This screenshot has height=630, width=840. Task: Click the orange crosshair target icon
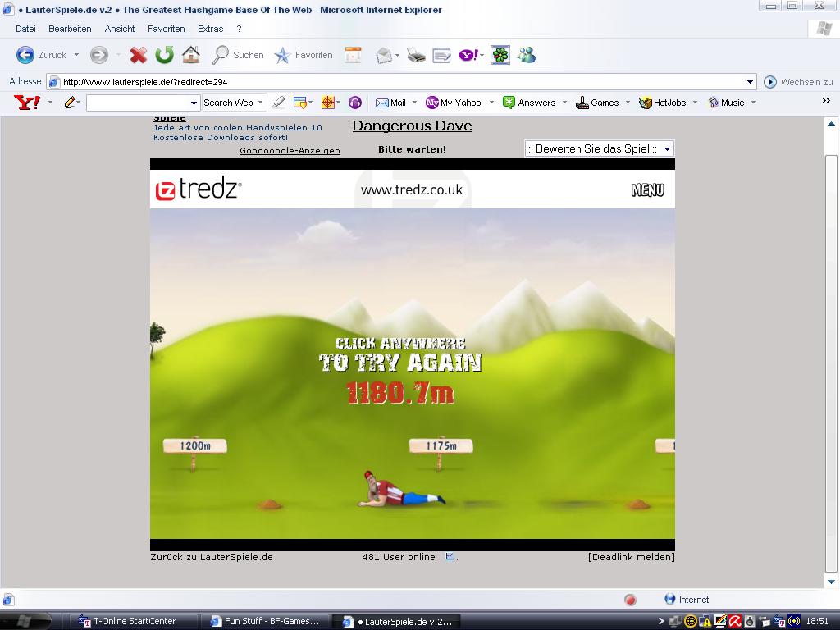click(x=328, y=103)
